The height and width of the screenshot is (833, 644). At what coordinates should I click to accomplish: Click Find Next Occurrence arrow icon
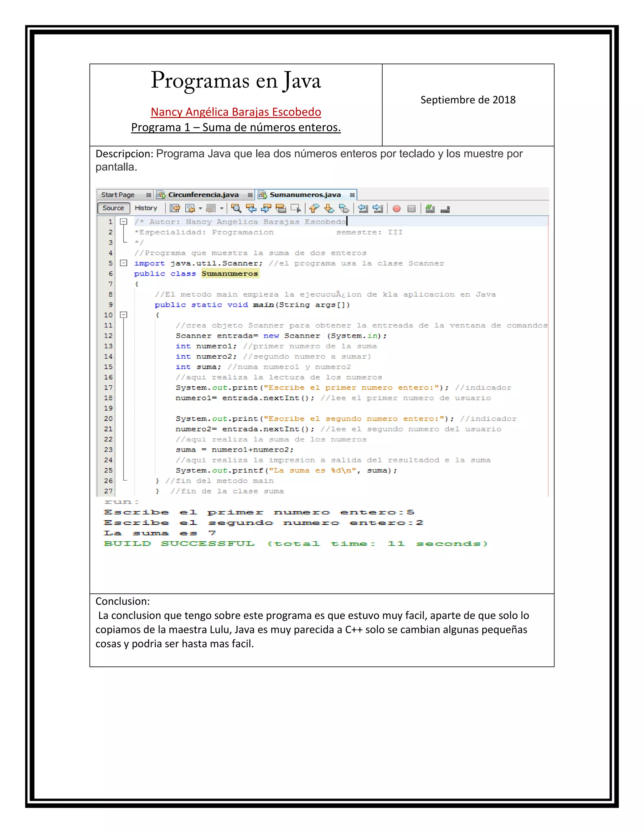(x=266, y=208)
